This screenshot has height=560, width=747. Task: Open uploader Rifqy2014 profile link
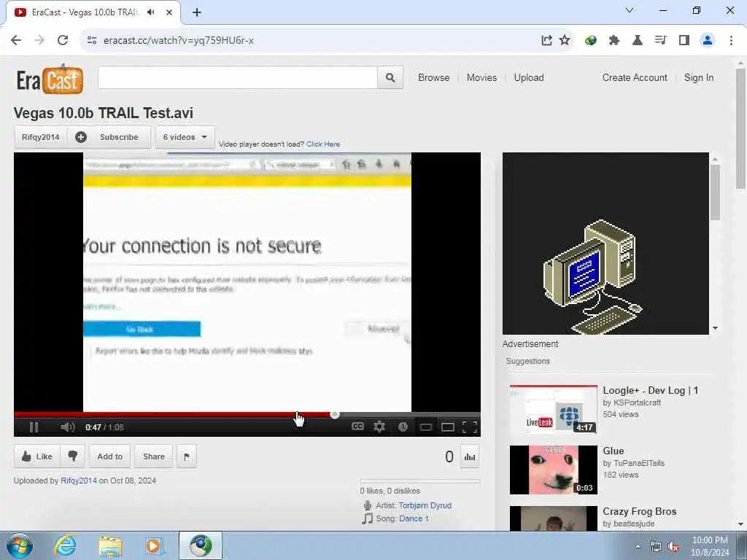(x=79, y=481)
